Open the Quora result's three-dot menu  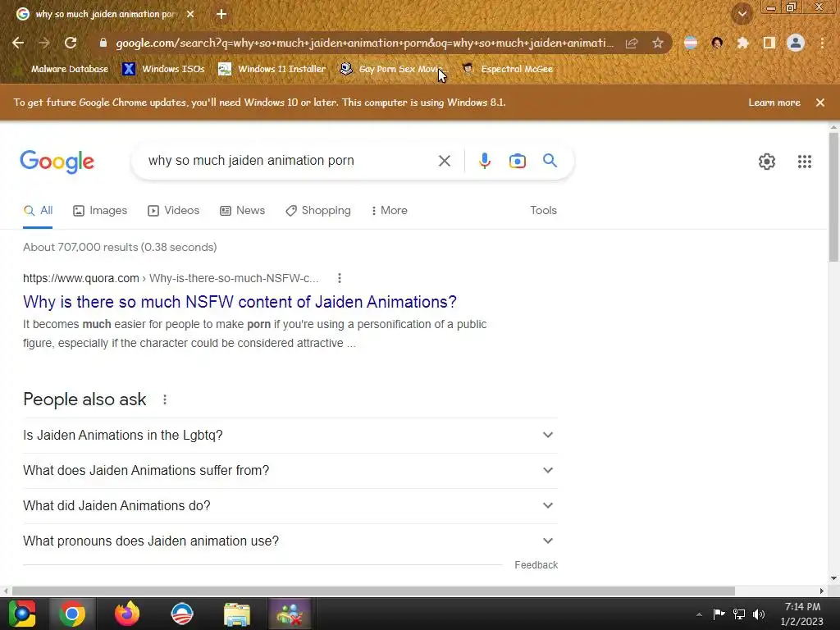click(339, 278)
